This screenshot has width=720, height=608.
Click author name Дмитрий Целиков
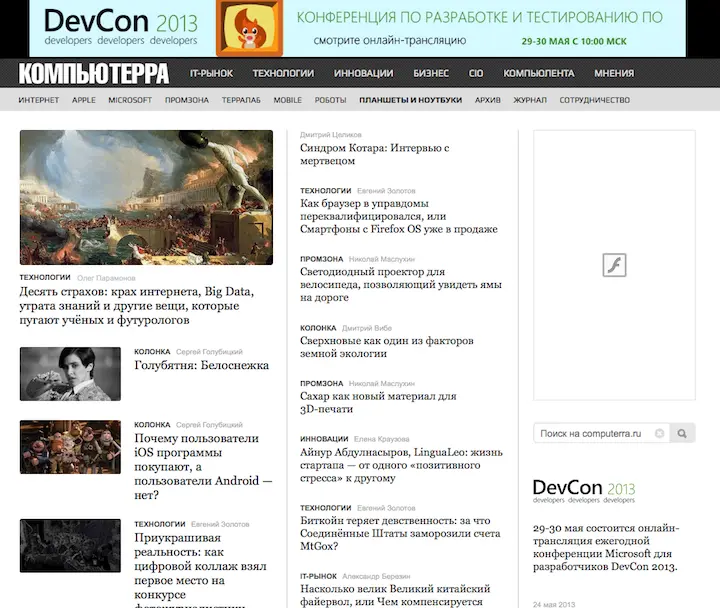click(331, 135)
